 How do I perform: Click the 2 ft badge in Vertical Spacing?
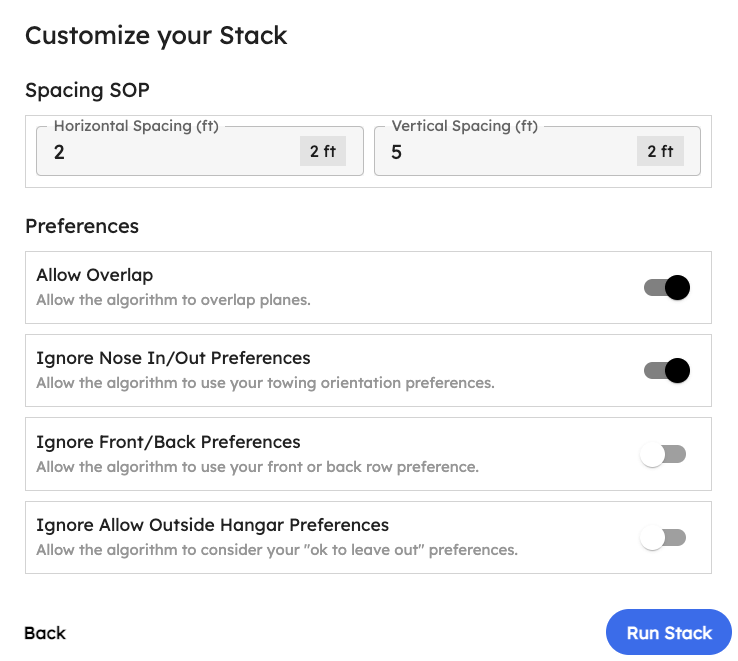click(660, 152)
